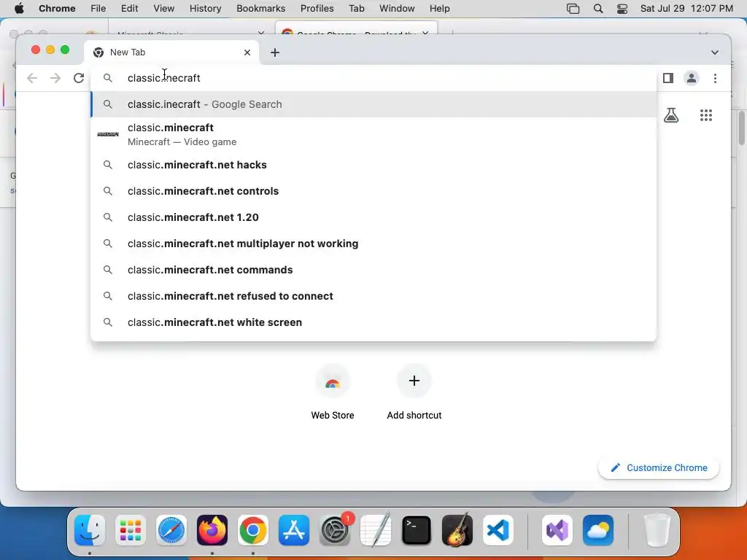The image size is (747, 560).
Task: Open Safari from the Dock
Action: (x=171, y=530)
